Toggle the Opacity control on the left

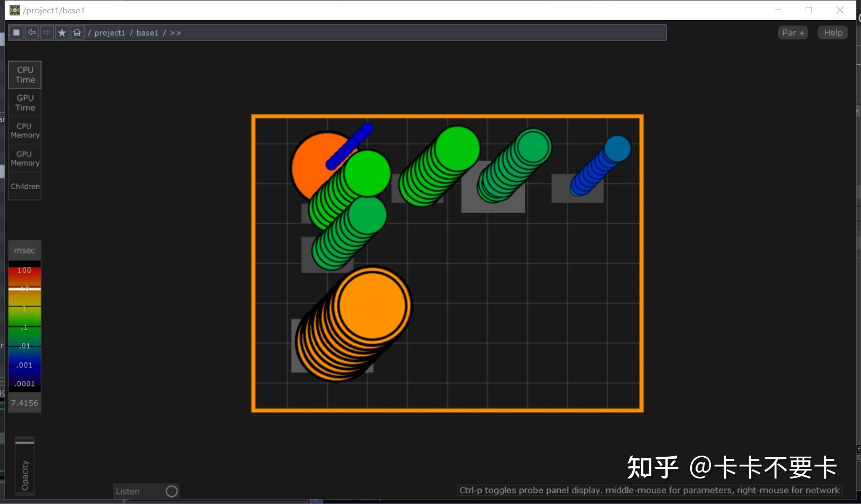(24, 468)
